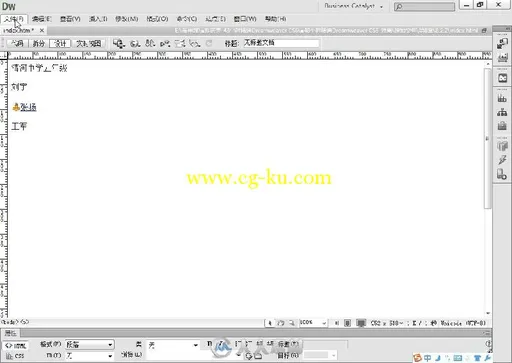Screen dimensions: 512x363
Task: Open the lightning bolt panel icon
Action: 502,160
